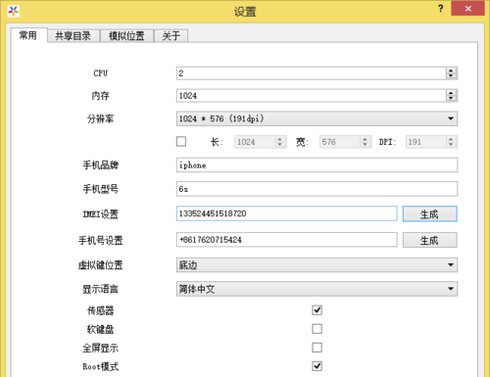Screen dimensions: 490x377
Task: Click the 分辨率 label text
Action: pyautogui.click(x=100, y=119)
